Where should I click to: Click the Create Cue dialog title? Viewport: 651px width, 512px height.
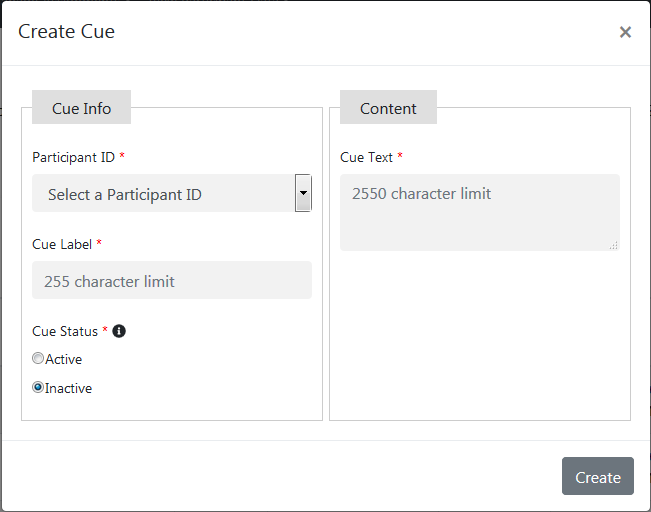pyautogui.click(x=67, y=32)
